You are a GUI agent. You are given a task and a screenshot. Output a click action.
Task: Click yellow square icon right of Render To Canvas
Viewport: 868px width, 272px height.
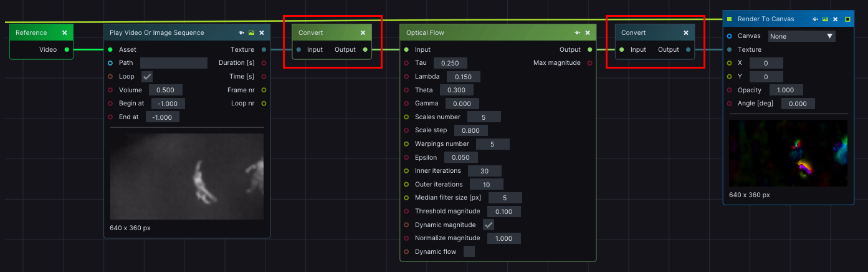847,19
